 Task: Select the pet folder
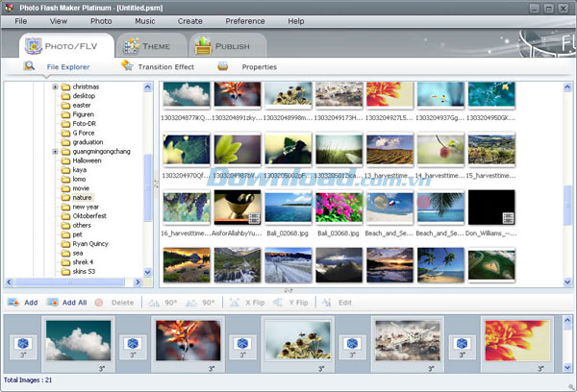[x=72, y=234]
